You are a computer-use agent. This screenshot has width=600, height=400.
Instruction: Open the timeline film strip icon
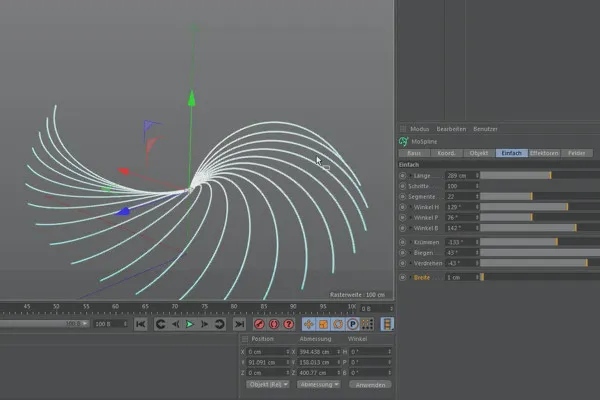387,324
